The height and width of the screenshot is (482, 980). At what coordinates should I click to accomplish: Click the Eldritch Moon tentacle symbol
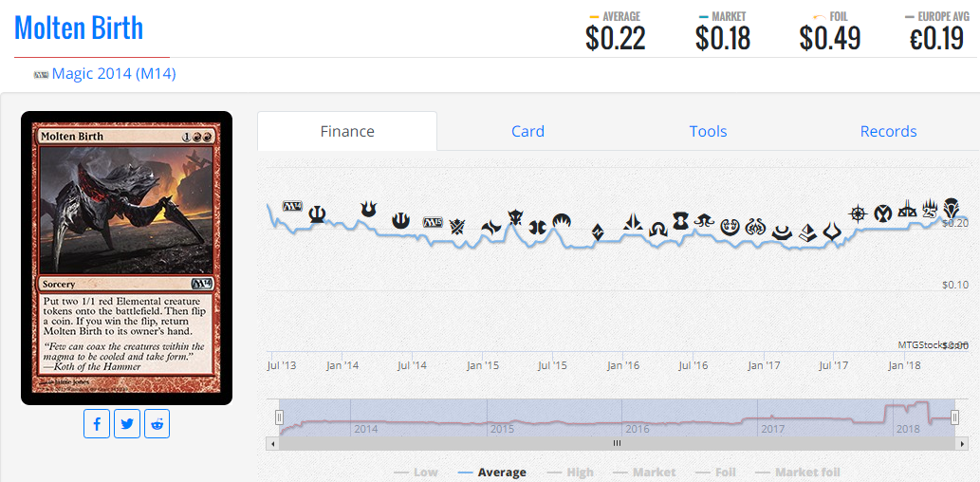pyautogui.click(x=704, y=220)
